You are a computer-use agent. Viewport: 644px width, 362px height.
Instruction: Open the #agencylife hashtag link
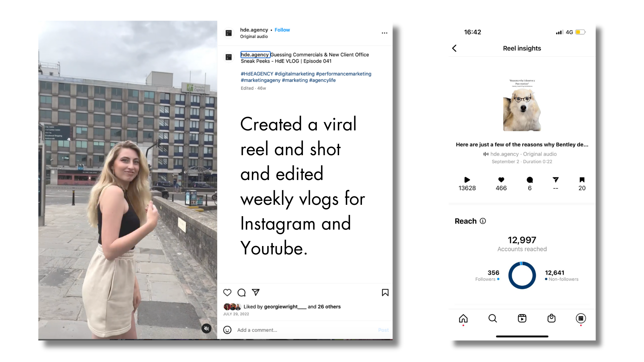[322, 80]
